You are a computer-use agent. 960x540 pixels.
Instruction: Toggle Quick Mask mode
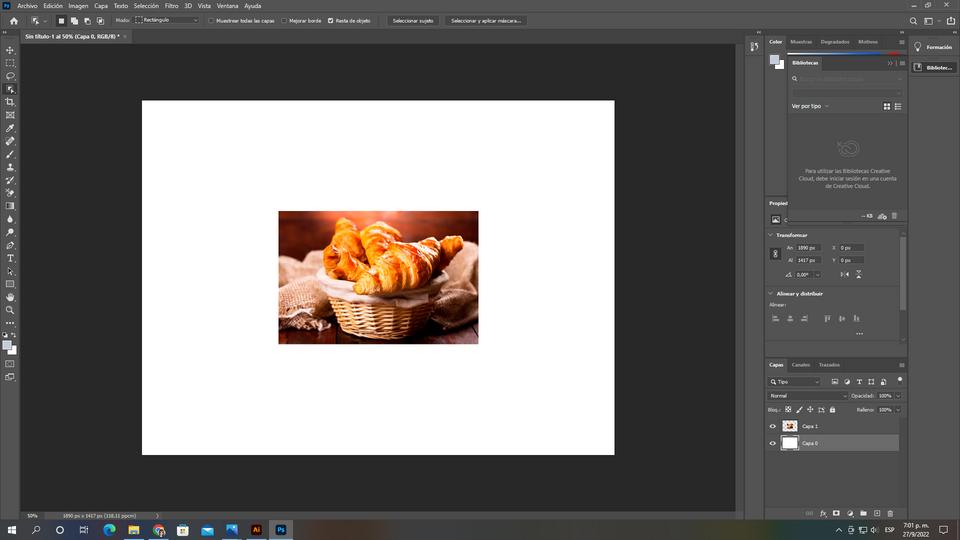(10, 364)
